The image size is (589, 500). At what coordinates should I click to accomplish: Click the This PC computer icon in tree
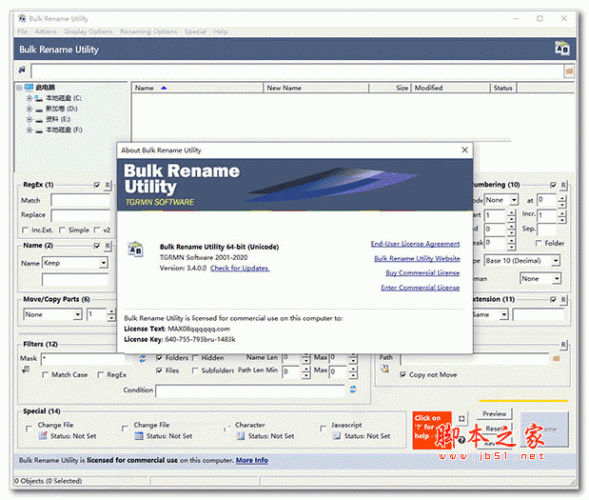point(29,88)
